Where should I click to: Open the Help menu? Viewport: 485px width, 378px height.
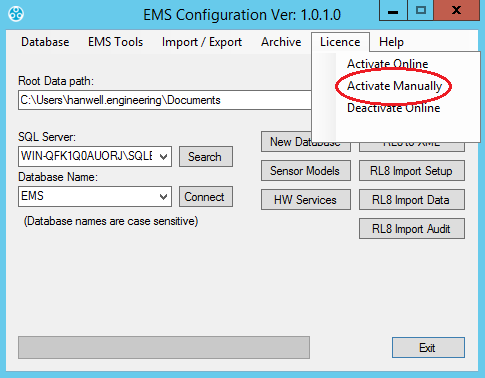[x=391, y=42]
